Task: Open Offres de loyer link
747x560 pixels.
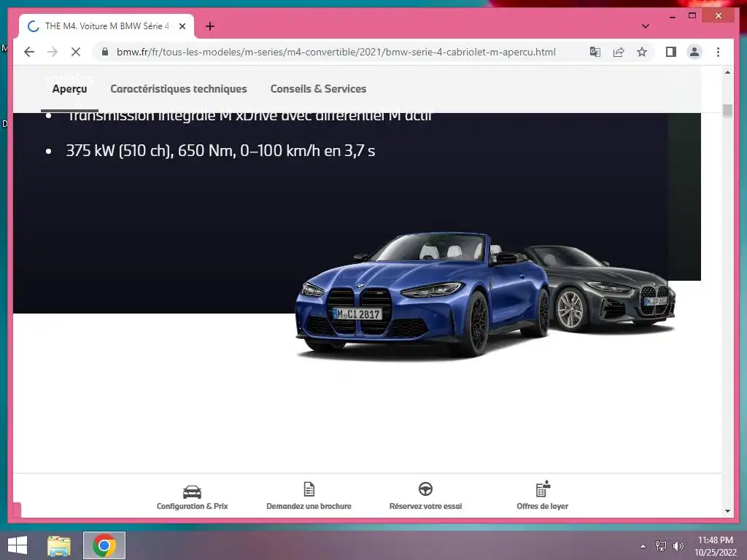Action: 542,506
